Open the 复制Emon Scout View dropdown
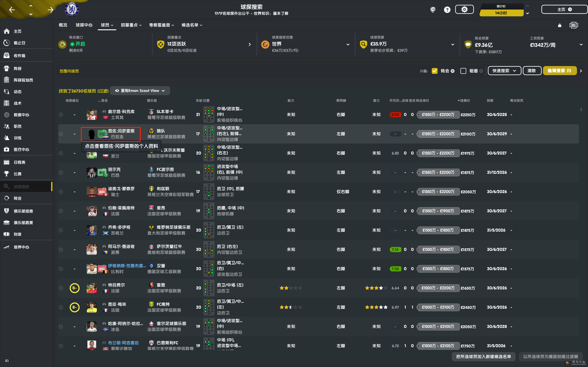Image resolution: width=588 pixels, height=367 pixels. click(140, 90)
